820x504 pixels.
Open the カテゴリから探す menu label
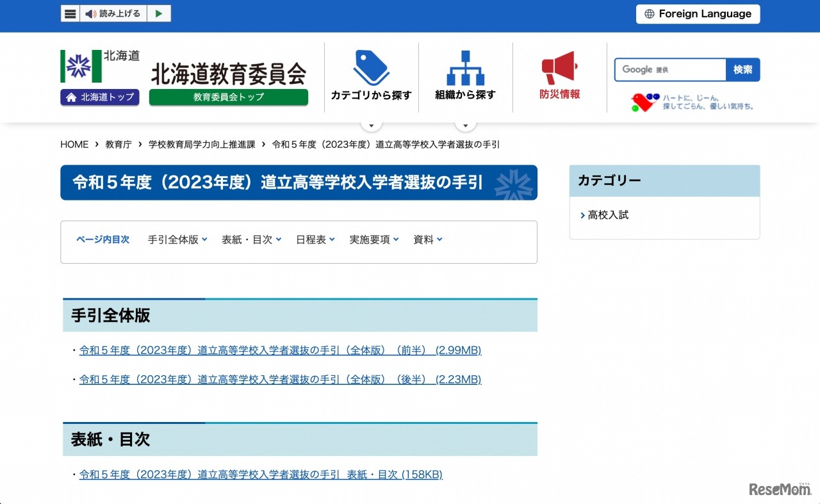(x=372, y=95)
